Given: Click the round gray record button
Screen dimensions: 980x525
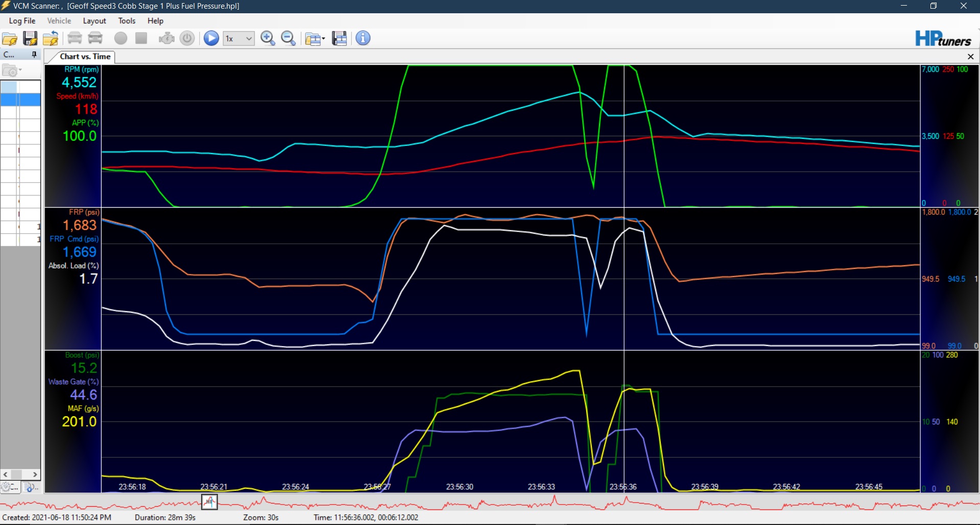Looking at the screenshot, I should point(121,38).
